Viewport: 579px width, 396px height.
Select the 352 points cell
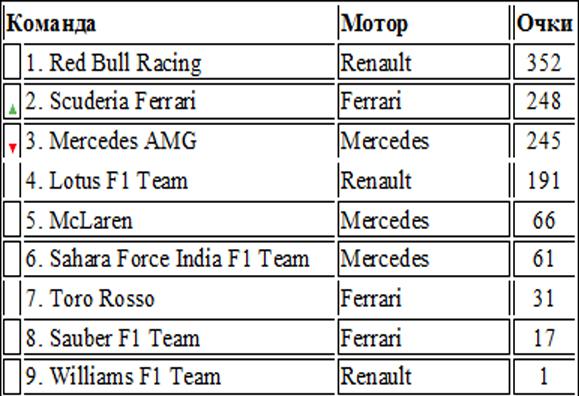(544, 62)
